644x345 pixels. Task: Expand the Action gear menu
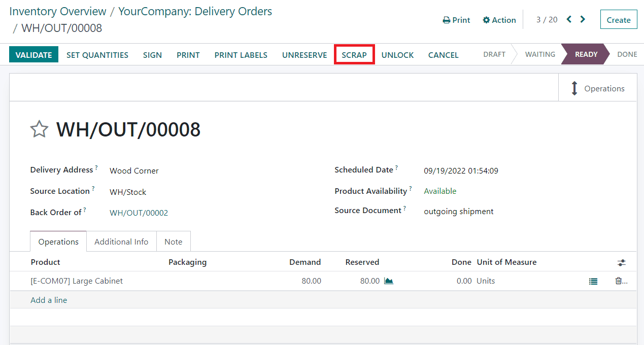point(499,20)
